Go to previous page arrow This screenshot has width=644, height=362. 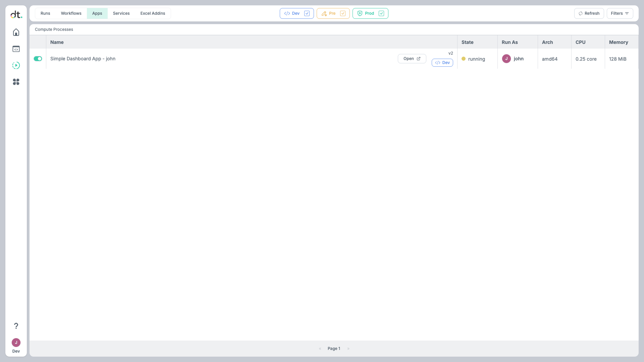click(320, 349)
